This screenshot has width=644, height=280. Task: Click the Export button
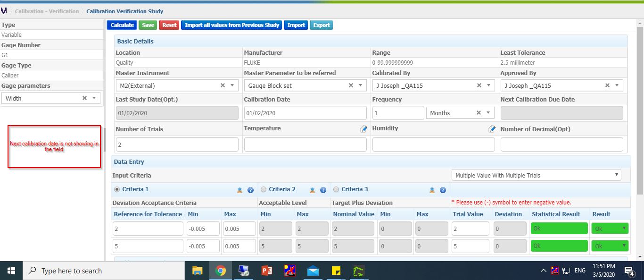click(322, 25)
